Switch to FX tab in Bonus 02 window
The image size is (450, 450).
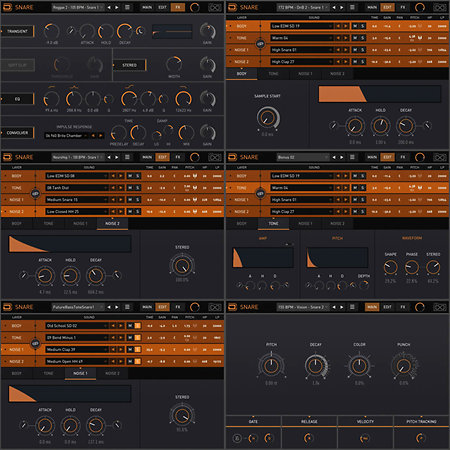403,157
